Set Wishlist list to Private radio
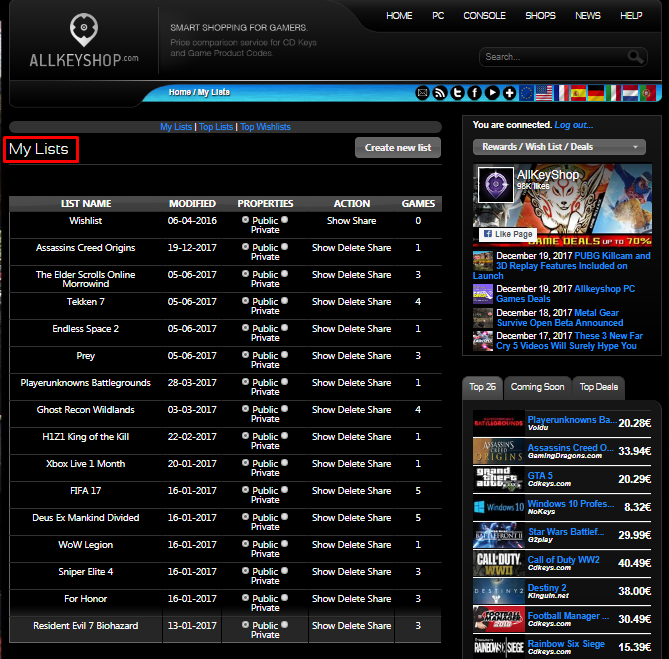This screenshot has width=669, height=659. coord(285,220)
